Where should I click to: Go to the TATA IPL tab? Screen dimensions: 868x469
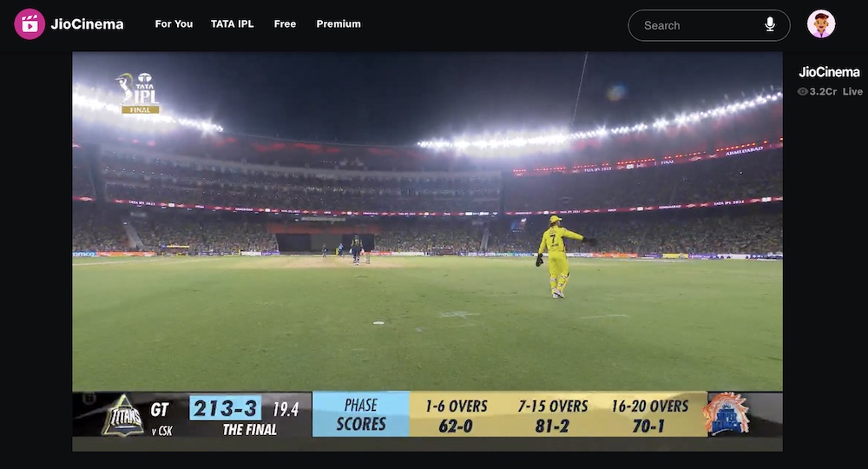pos(233,24)
